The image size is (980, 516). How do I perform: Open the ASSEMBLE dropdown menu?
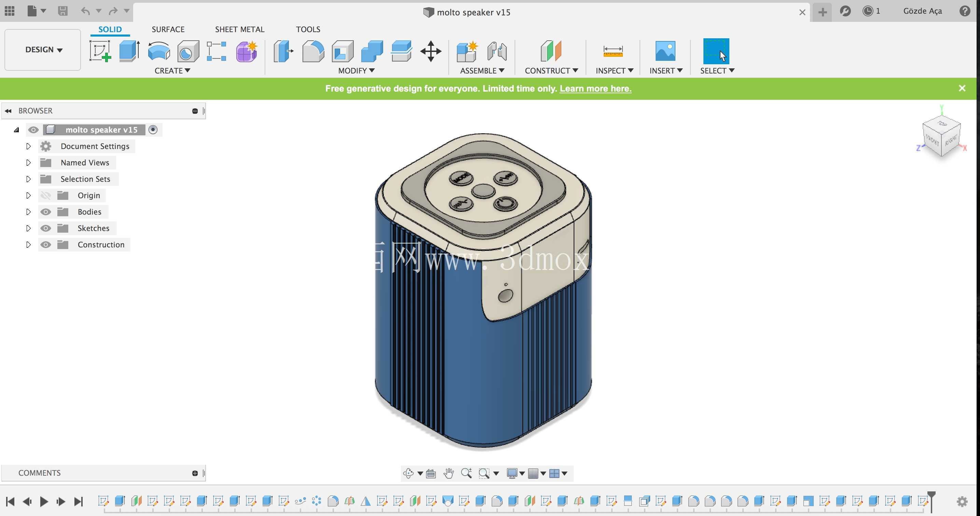tap(482, 71)
